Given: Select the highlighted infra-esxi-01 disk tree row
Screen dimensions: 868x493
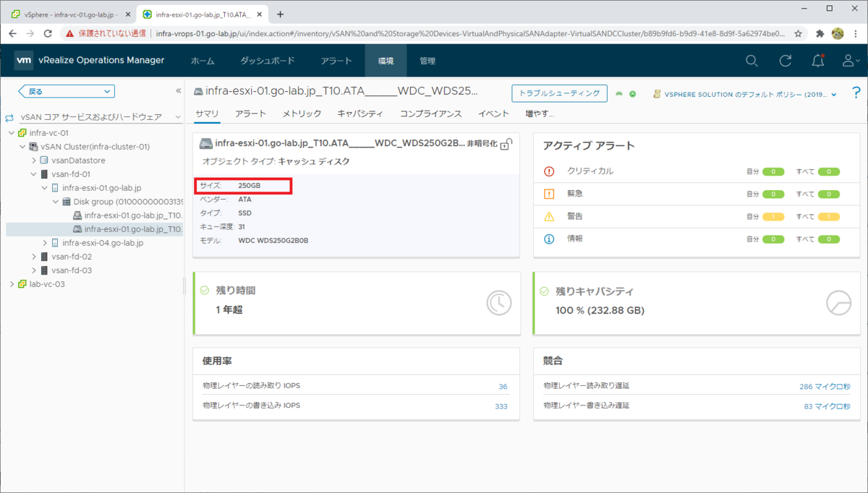Looking at the screenshot, I should coord(95,229).
